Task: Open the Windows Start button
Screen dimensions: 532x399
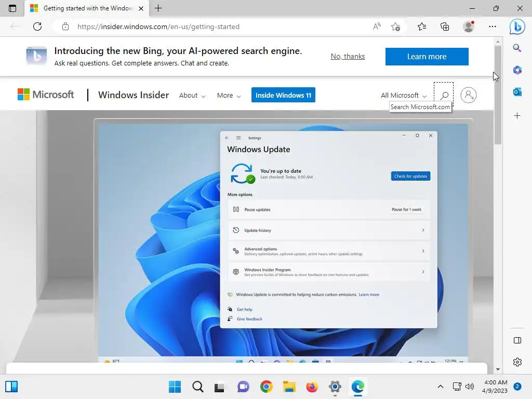Action: coord(175,387)
